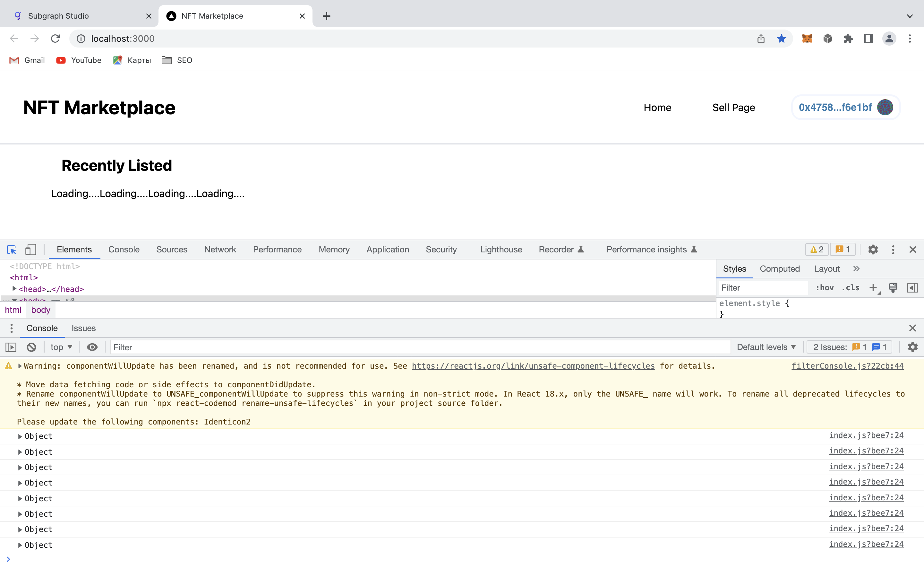Close the Subgraph Studio tab
Screen dimensions: 924x578
149,16
